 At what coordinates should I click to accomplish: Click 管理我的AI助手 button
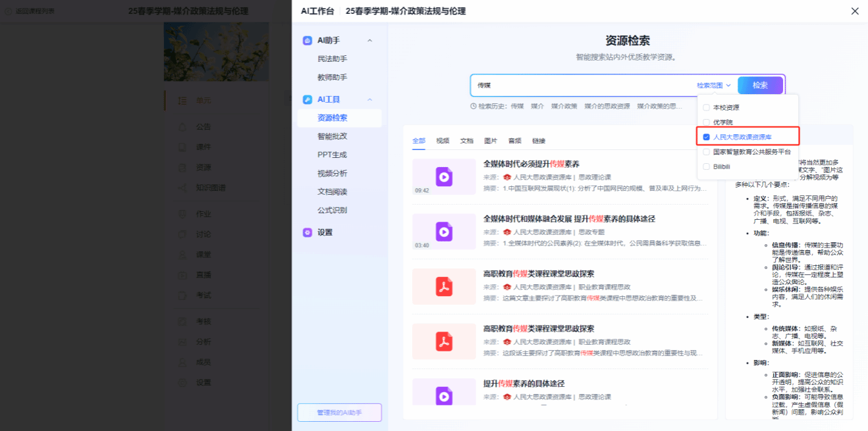click(339, 413)
